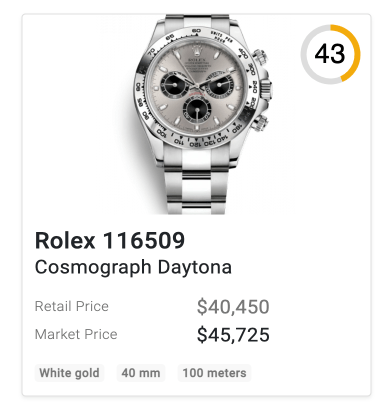388x410 pixels.
Task: Click the left black subdial on the watch face
Action: 174,86
